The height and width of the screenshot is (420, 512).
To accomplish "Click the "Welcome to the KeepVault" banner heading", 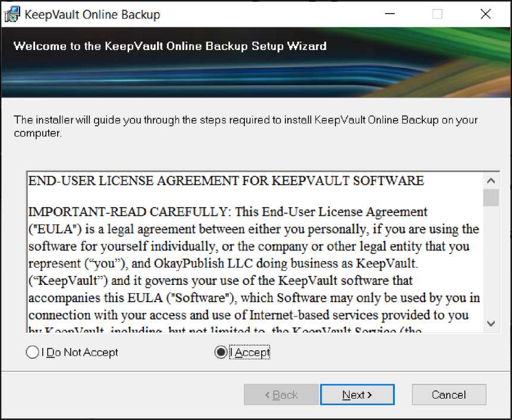I will pos(170,46).
